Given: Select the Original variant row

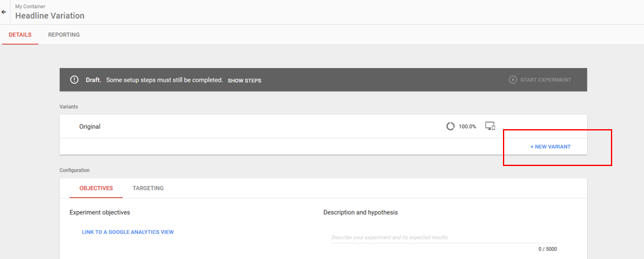Looking at the screenshot, I should [323, 127].
